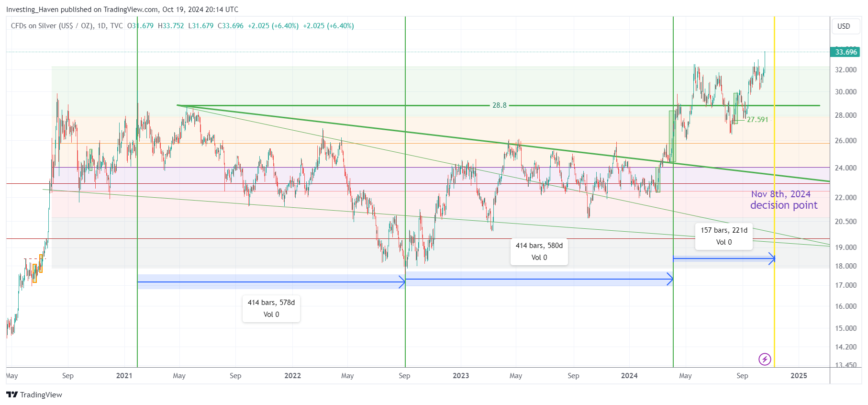Click the CFDs on Silver symbol title
Screen dimensions: 868x405
pos(52,26)
